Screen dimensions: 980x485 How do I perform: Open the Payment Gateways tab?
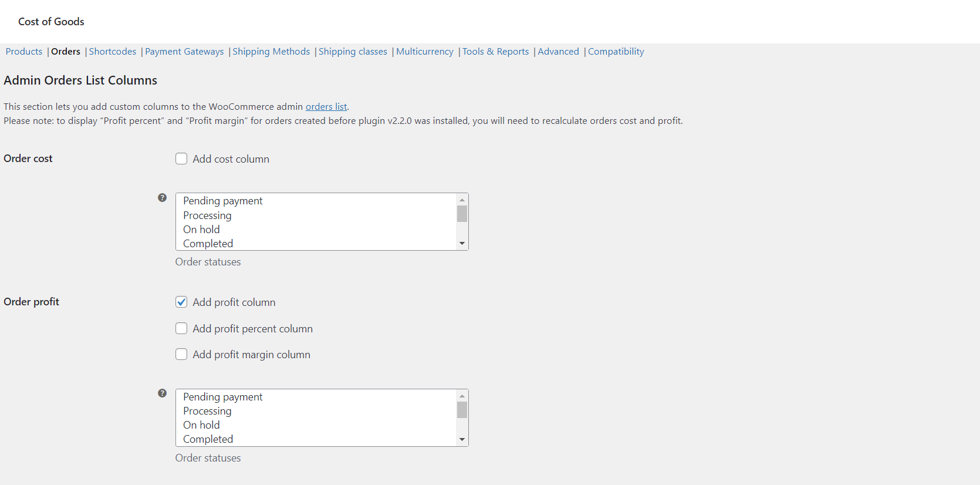(x=184, y=51)
